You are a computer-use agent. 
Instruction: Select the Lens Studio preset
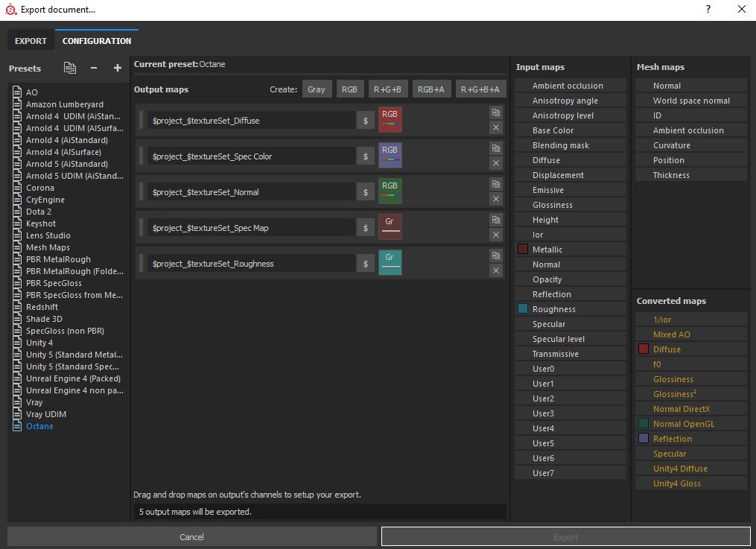coord(48,235)
